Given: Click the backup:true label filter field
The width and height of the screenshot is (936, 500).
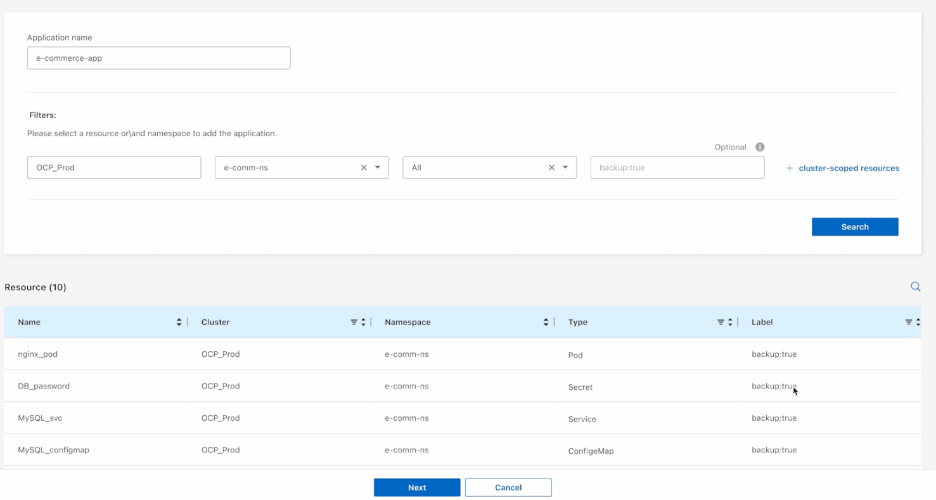Looking at the screenshot, I should 677,168.
